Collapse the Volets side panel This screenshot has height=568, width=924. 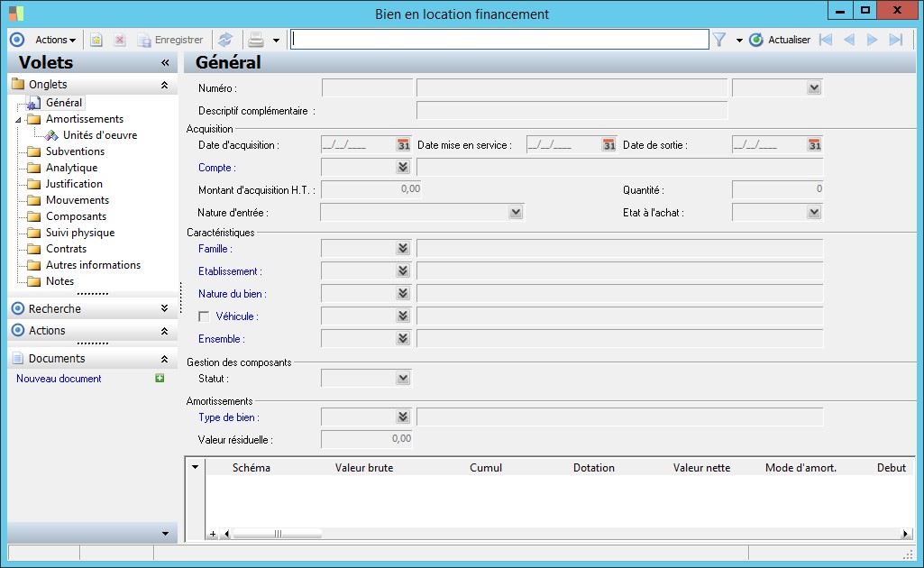pos(165,63)
